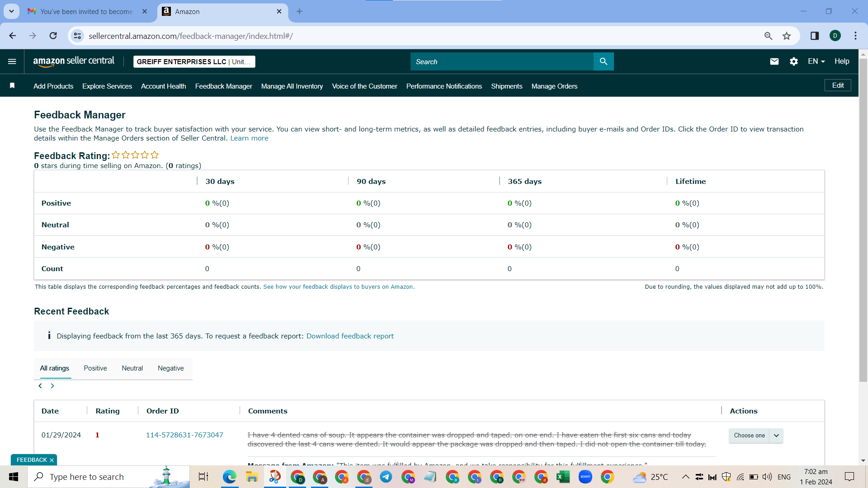Image resolution: width=868 pixels, height=488 pixels.
Task: Go to next feedback page arrow
Action: click(52, 386)
